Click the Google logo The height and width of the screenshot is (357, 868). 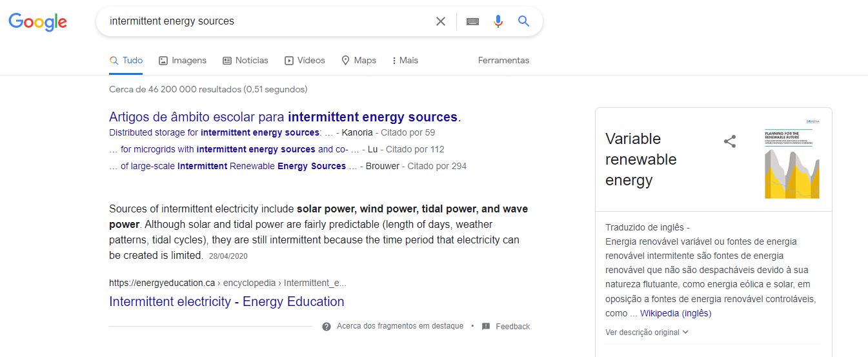pyautogui.click(x=37, y=22)
